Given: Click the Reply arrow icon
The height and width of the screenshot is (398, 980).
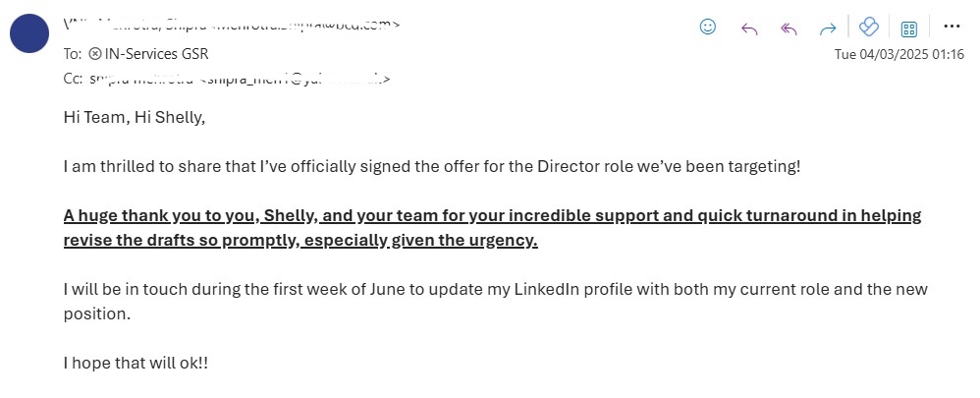Looking at the screenshot, I should pos(749,28).
